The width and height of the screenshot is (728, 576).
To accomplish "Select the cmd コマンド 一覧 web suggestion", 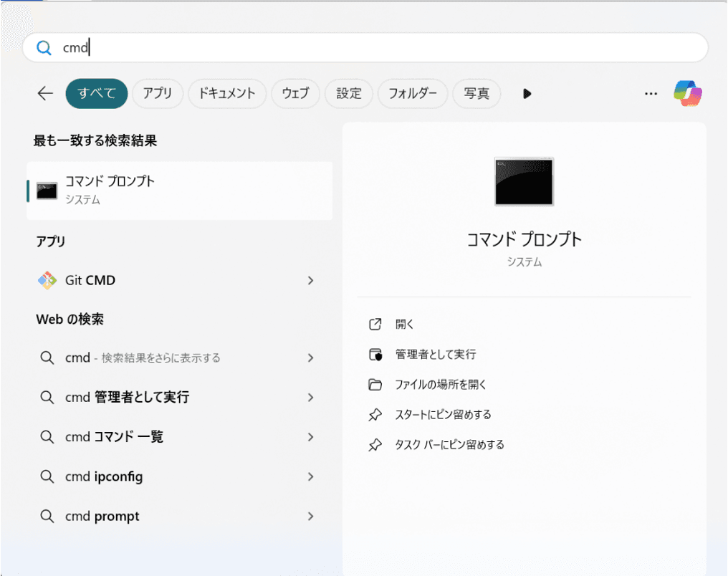I will (115, 437).
